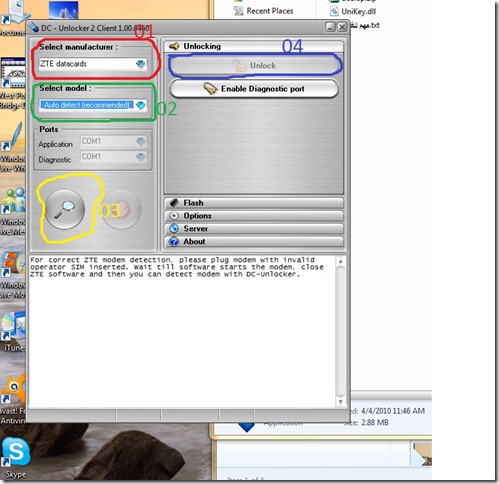This screenshot has height=484, width=499.
Task: Click the Auto detect (recommended) model field
Action: pyautogui.click(x=93, y=105)
